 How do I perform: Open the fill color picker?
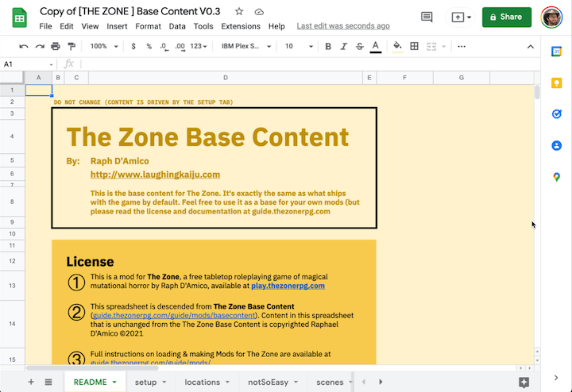[397, 47]
